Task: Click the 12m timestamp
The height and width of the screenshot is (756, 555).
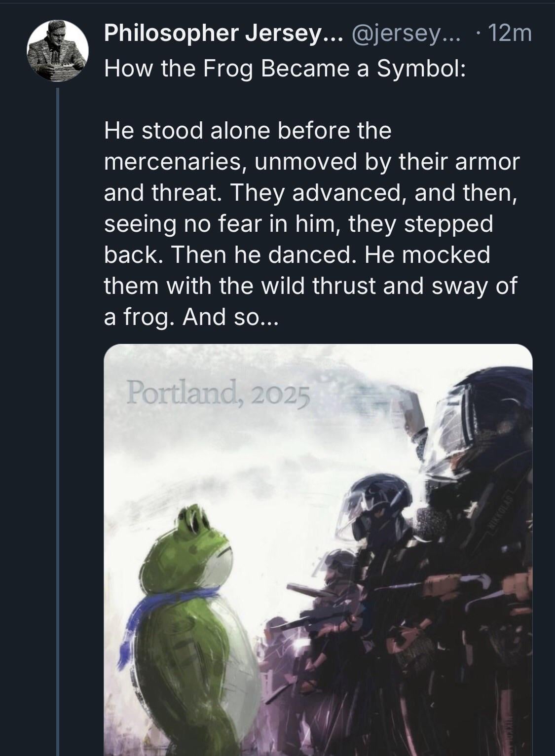Action: click(x=510, y=34)
